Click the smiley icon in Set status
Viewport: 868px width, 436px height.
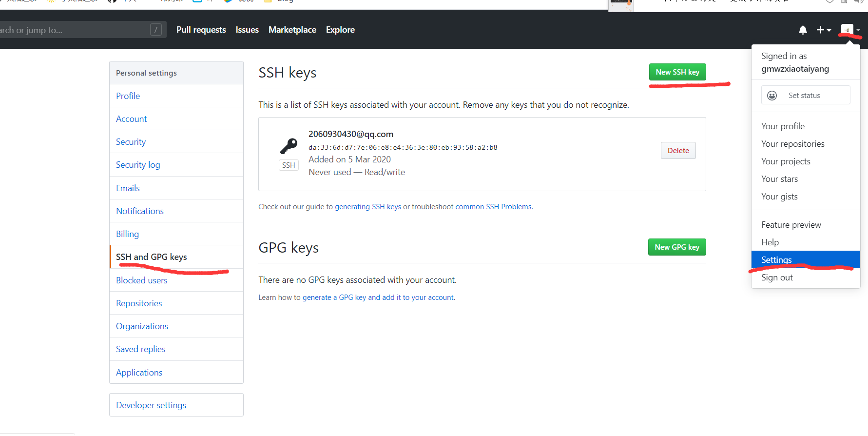point(772,96)
